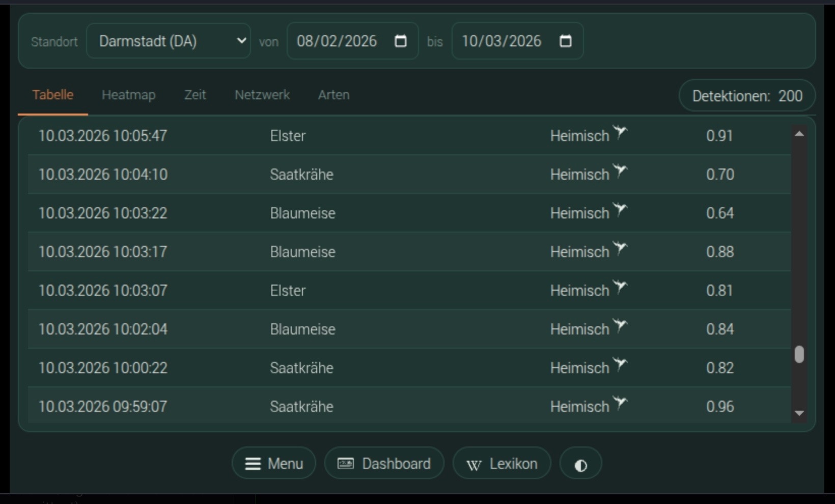The image size is (835, 504).
Task: Open the Netzwerk tab
Action: coord(262,95)
